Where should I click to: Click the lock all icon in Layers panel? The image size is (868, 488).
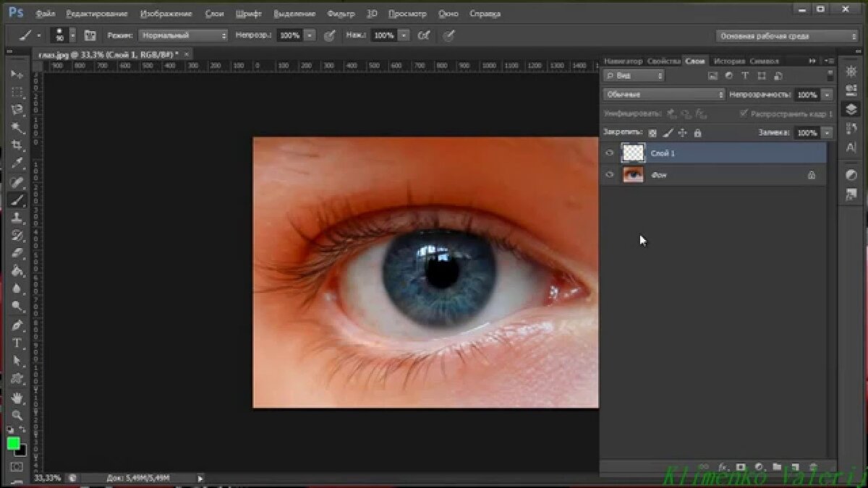(x=697, y=133)
